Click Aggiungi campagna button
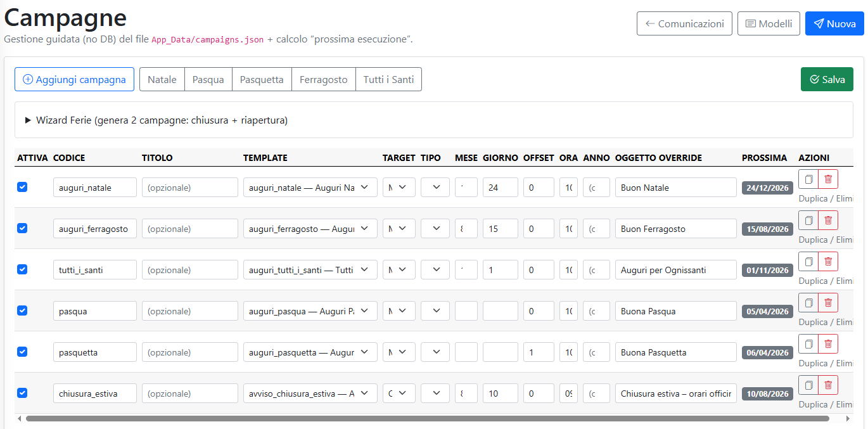The image size is (868, 429). (74, 80)
